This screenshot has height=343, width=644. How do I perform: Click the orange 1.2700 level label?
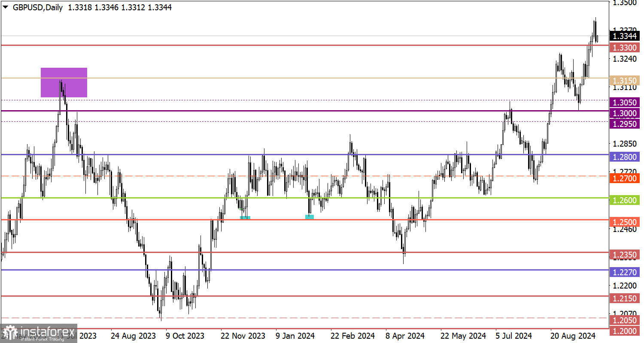[625, 178]
